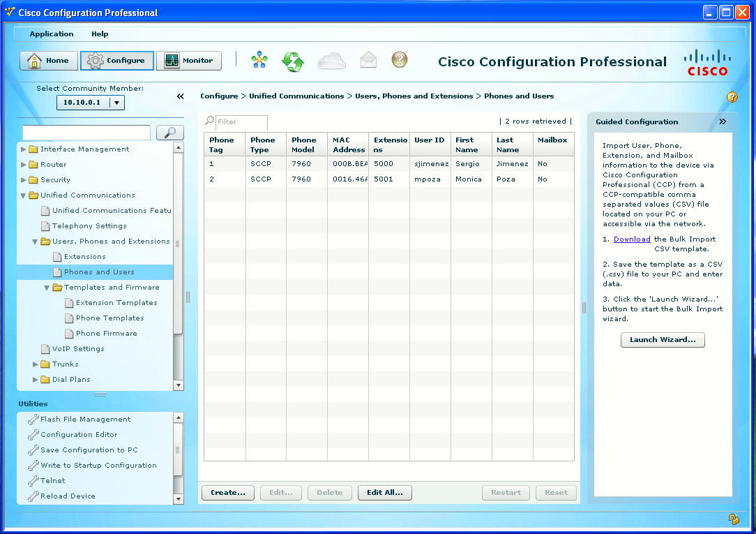Open VoIP Settings in the tree

coord(78,349)
